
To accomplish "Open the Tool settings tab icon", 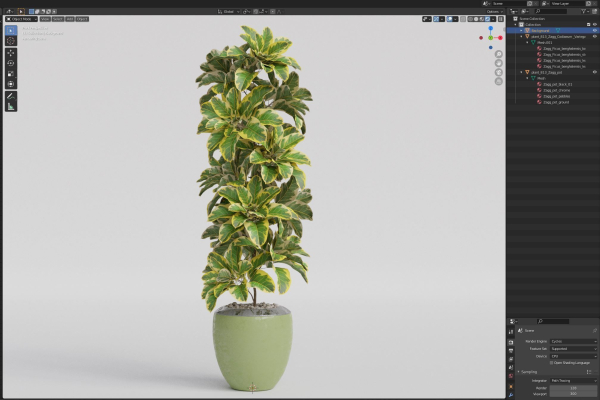I will click(511, 332).
